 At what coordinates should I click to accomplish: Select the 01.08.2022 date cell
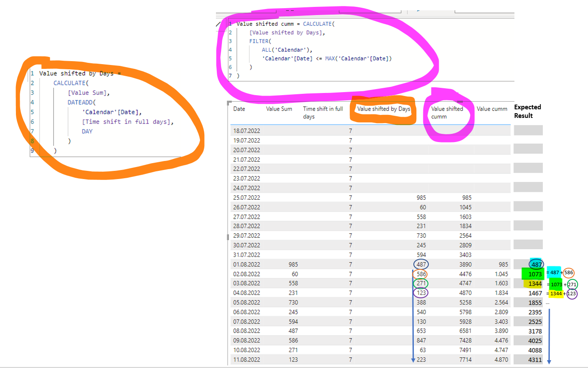click(x=247, y=264)
